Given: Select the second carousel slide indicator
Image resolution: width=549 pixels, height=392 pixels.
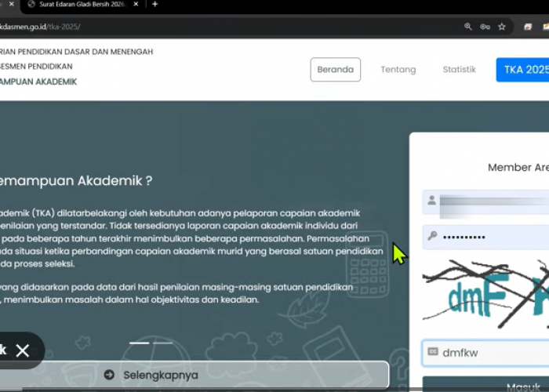Looking at the screenshot, I should [x=163, y=343].
